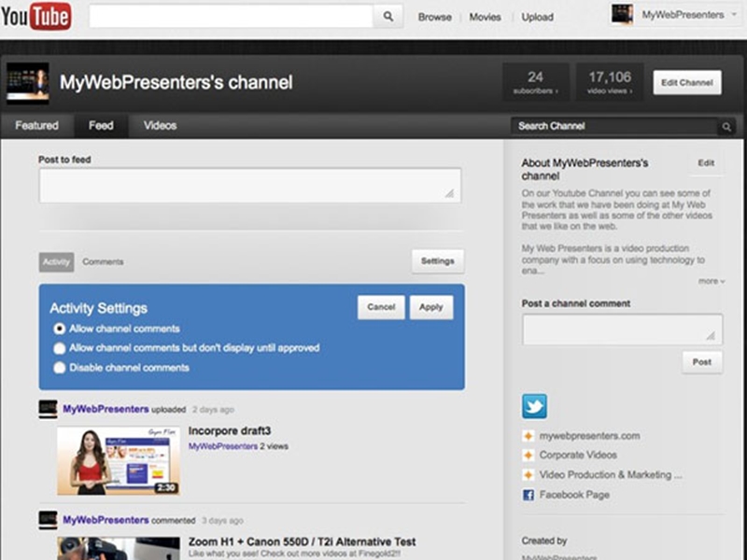Select the Activity sub-tab
Viewport: 747px width, 560px height.
click(56, 262)
